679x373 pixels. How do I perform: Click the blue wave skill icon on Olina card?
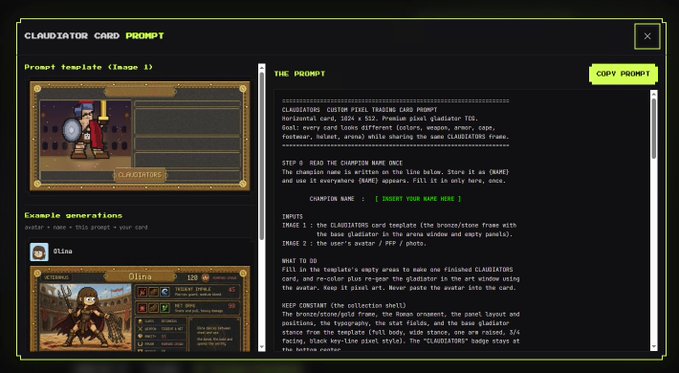(165, 292)
